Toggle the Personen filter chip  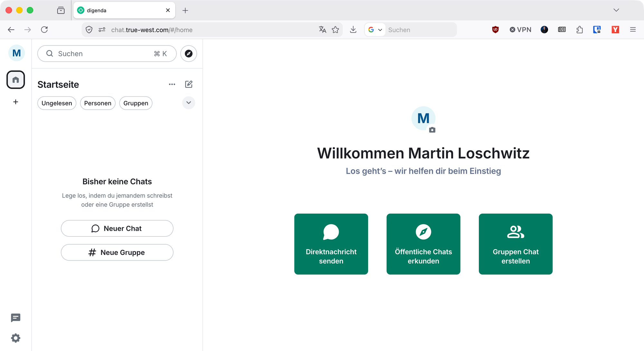(x=98, y=103)
